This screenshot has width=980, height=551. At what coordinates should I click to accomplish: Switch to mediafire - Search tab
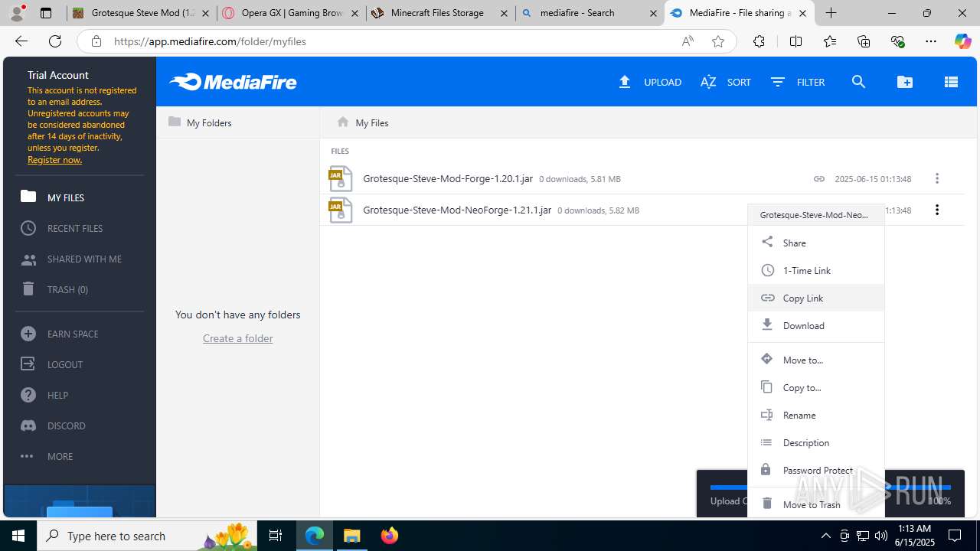pos(590,13)
